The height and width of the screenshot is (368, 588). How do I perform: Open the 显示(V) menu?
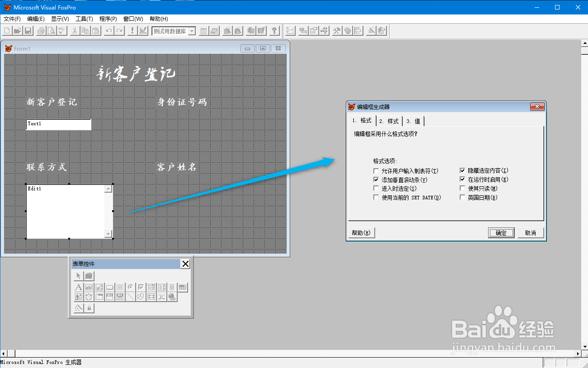[60, 19]
